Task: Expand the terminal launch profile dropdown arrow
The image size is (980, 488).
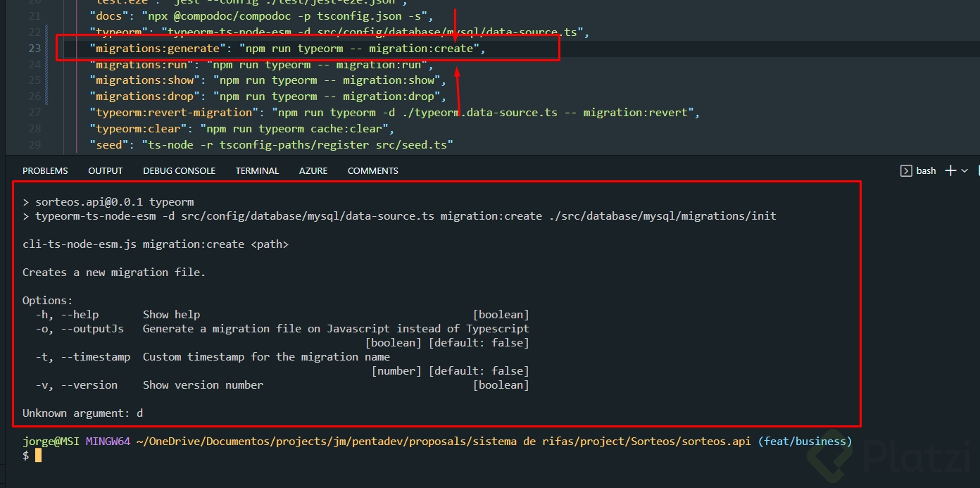Action: pos(965,170)
